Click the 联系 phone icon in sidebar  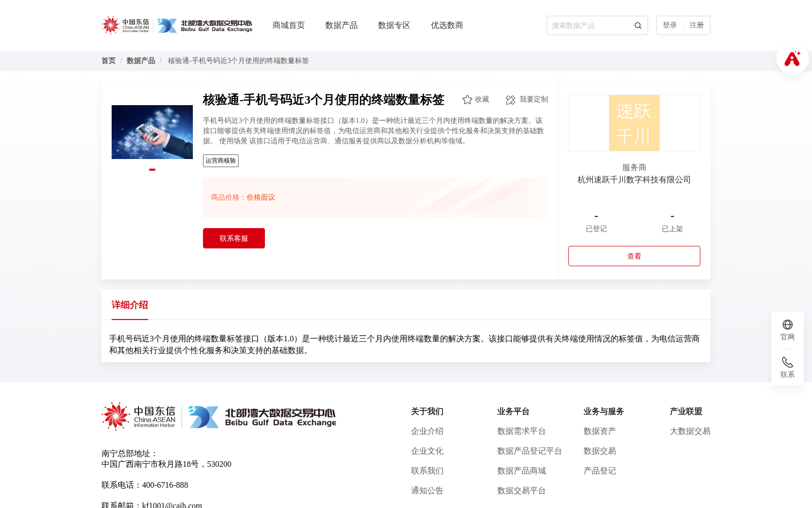[x=788, y=362]
